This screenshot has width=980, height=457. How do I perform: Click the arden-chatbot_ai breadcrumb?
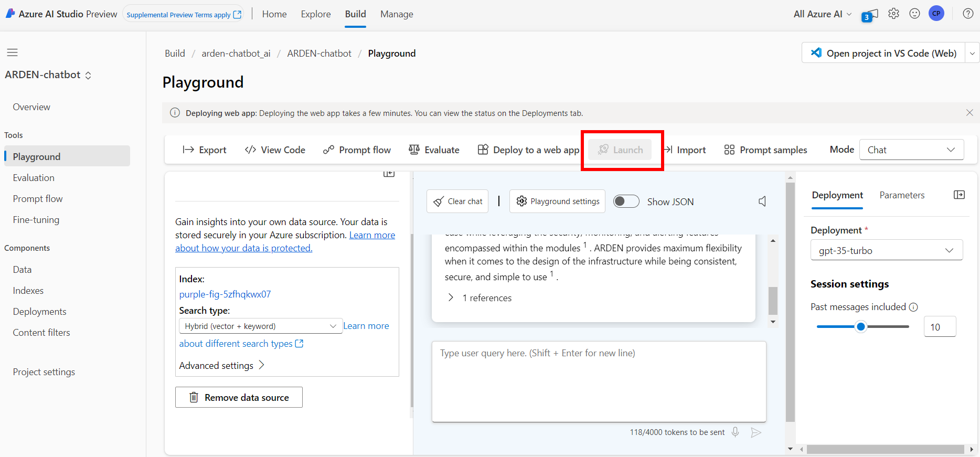click(236, 54)
